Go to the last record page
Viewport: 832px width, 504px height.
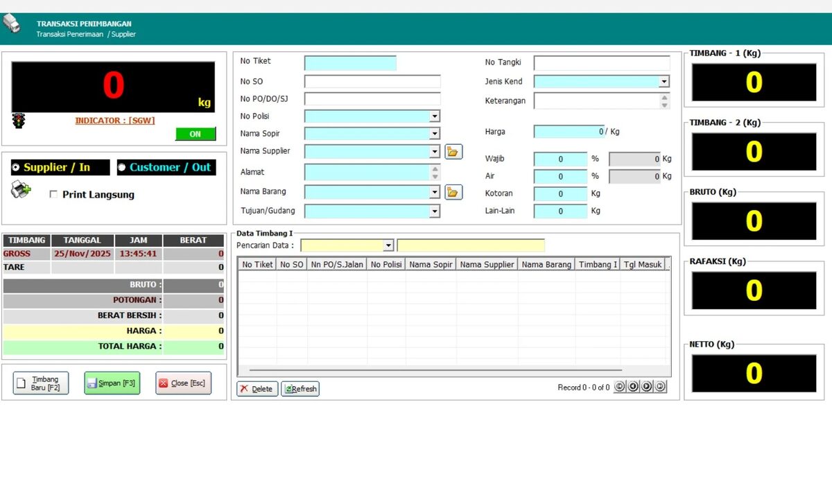660,387
